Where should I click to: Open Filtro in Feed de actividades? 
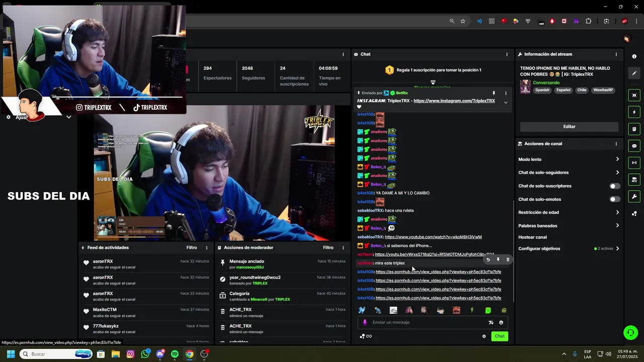(x=192, y=247)
